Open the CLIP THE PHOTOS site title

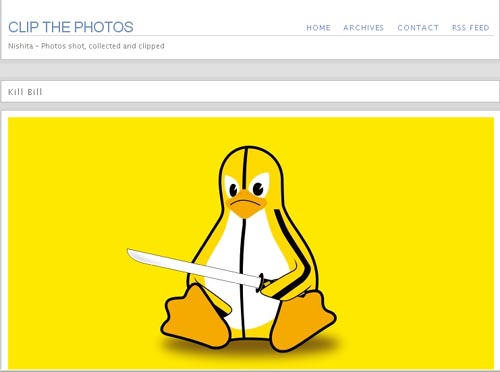click(71, 27)
